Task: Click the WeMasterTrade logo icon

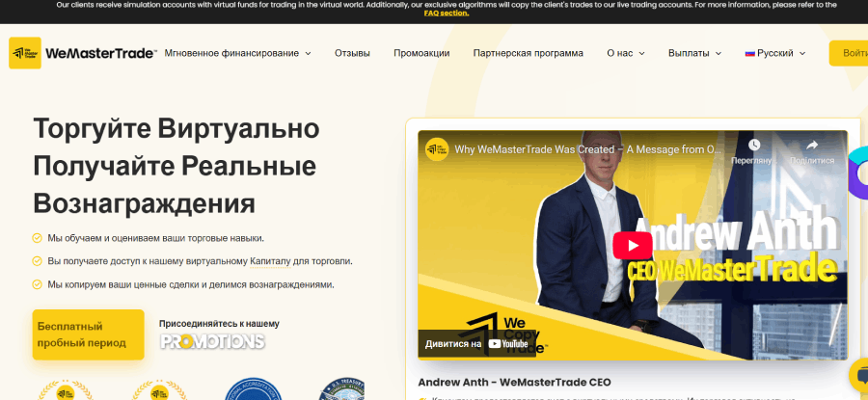Action: (25, 53)
